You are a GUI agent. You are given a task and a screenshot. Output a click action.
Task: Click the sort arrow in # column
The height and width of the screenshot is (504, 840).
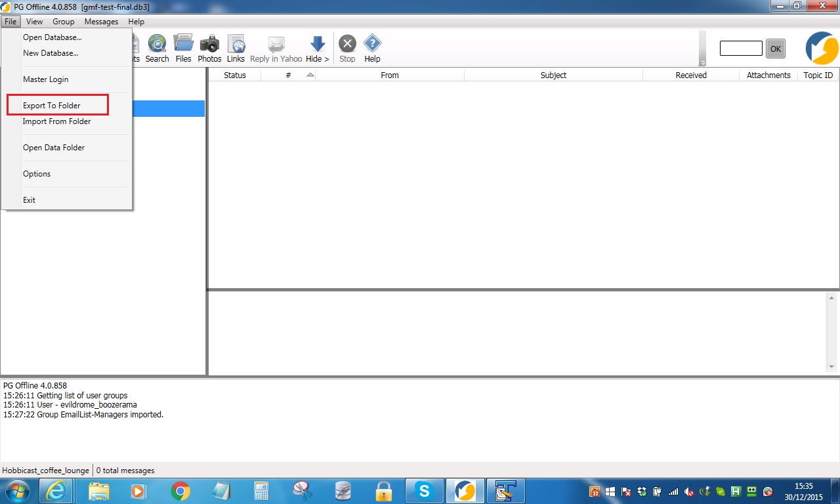(310, 75)
